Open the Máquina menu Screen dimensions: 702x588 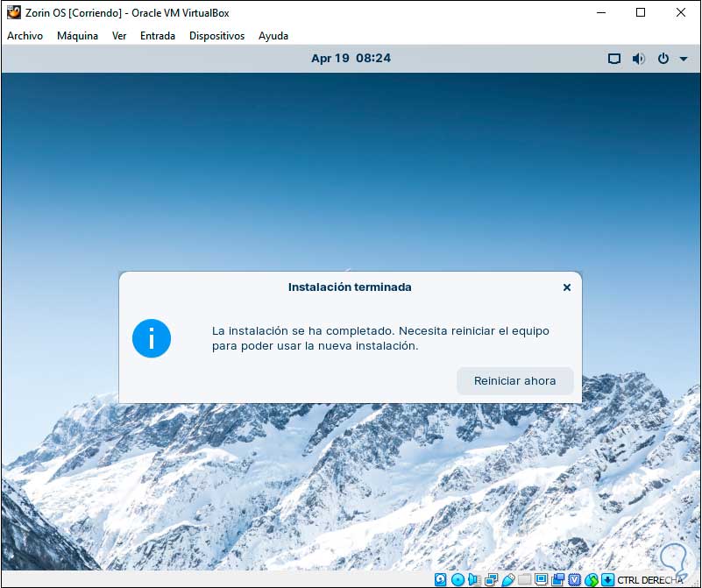tap(77, 36)
